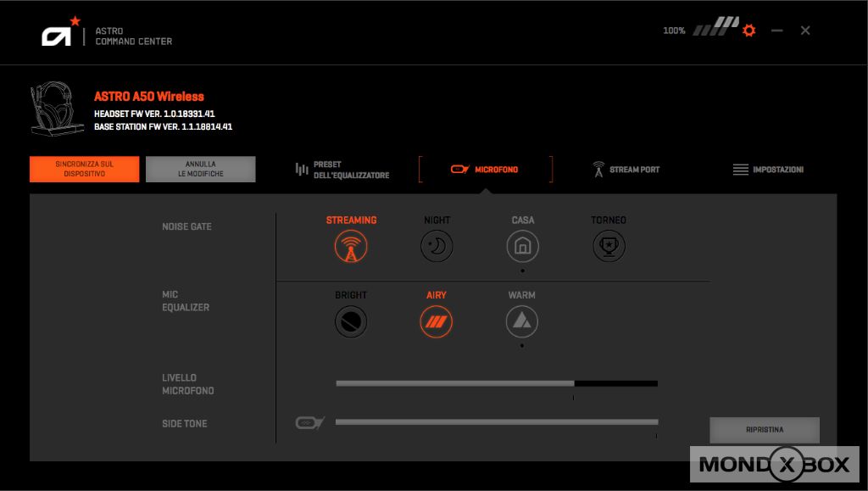Select the Bright mic equalizer icon
Viewport: 868px width, 491px height.
coord(351,321)
